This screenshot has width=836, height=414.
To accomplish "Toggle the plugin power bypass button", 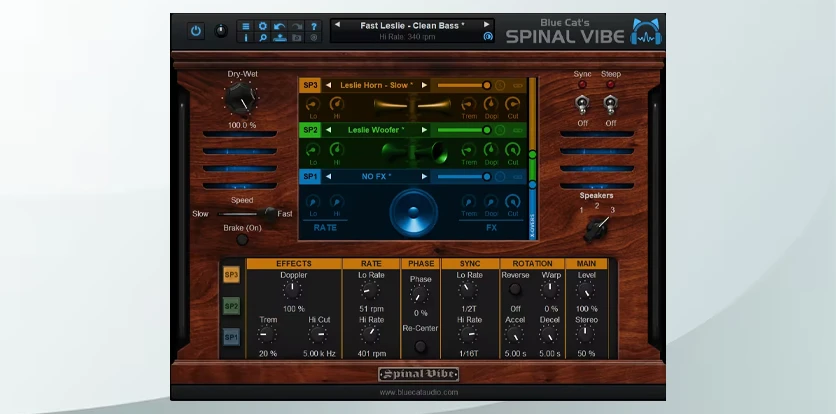I will pos(196,31).
